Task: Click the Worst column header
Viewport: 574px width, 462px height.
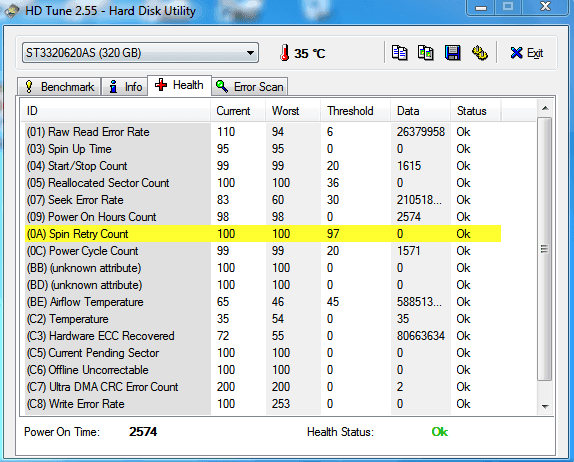Action: click(293, 111)
